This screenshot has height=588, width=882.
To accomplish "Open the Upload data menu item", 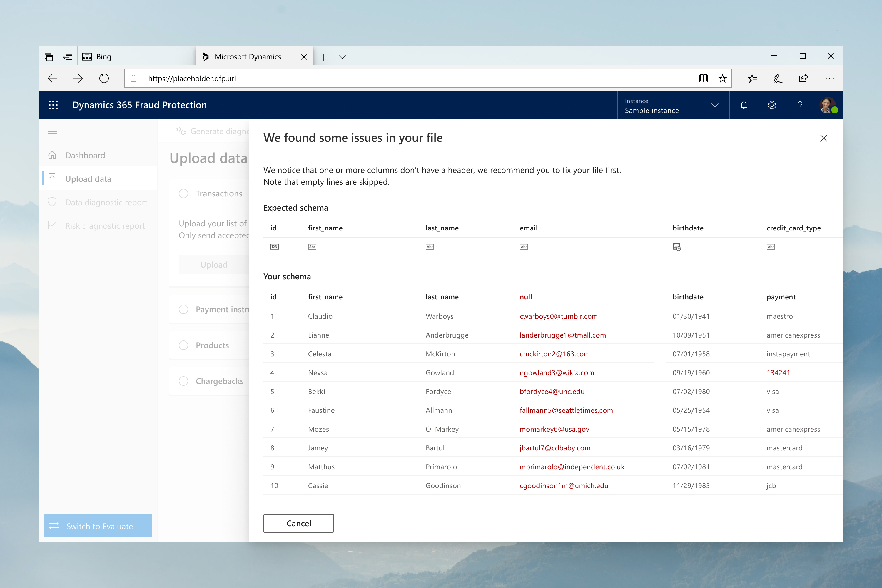I will [98, 179].
